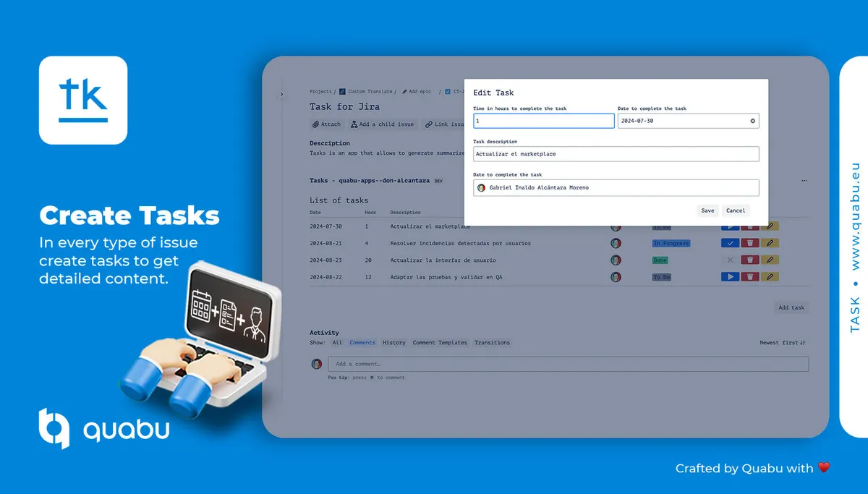
Task: Delete the 'Adaptar las pruebas' task
Action: (x=750, y=276)
